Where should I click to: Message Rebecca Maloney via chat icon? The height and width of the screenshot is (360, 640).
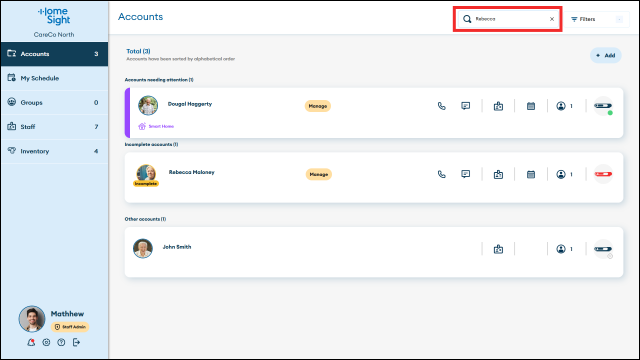coord(466,174)
